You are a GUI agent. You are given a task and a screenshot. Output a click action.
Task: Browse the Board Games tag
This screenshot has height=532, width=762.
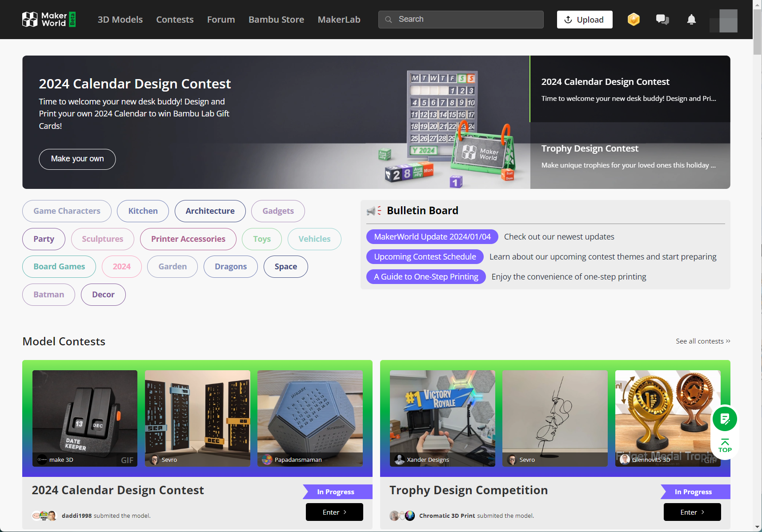59,267
